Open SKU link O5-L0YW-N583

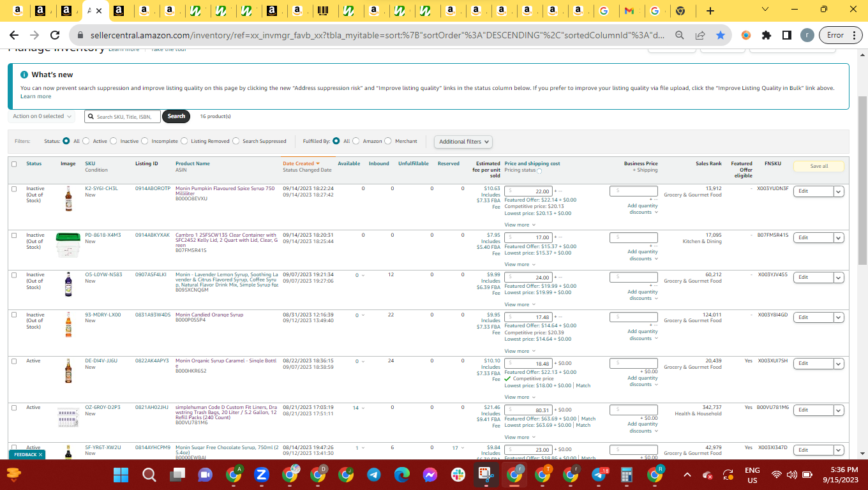(103, 275)
